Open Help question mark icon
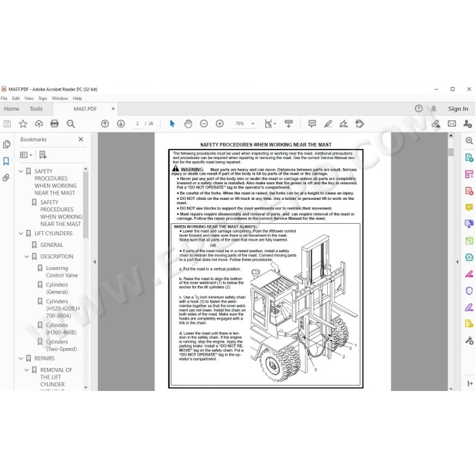 coord(419,109)
